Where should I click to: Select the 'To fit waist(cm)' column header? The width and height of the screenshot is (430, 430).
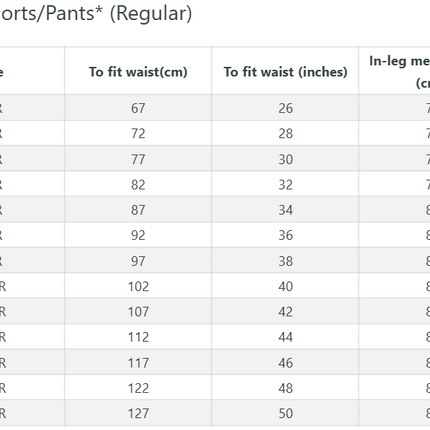138,72
